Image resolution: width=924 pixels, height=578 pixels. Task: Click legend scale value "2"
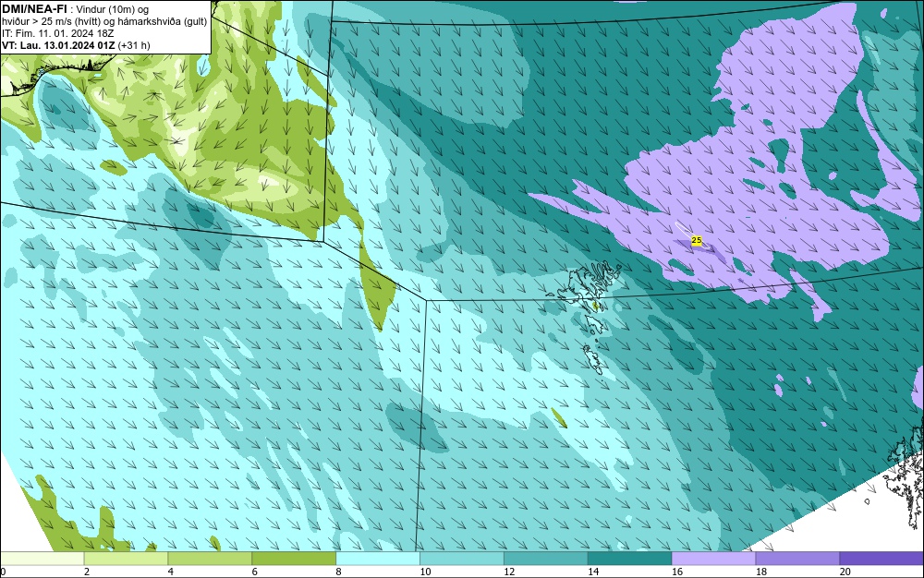(x=87, y=572)
